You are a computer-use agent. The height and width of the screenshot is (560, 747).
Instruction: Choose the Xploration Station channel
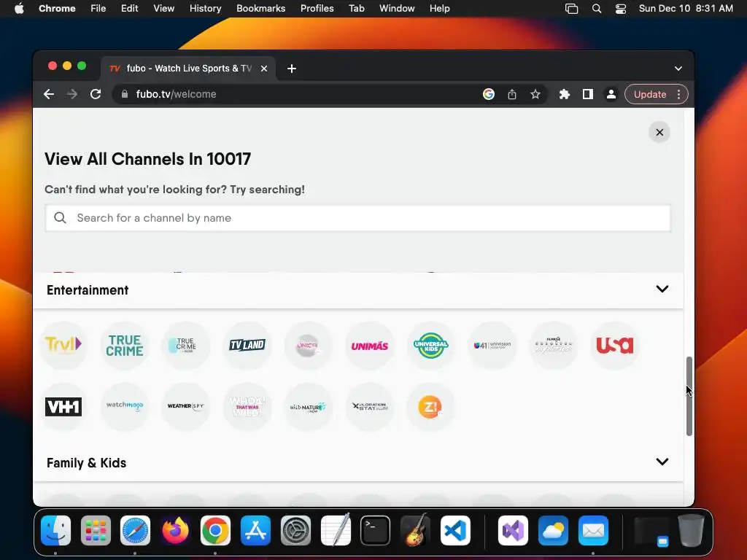click(x=370, y=407)
